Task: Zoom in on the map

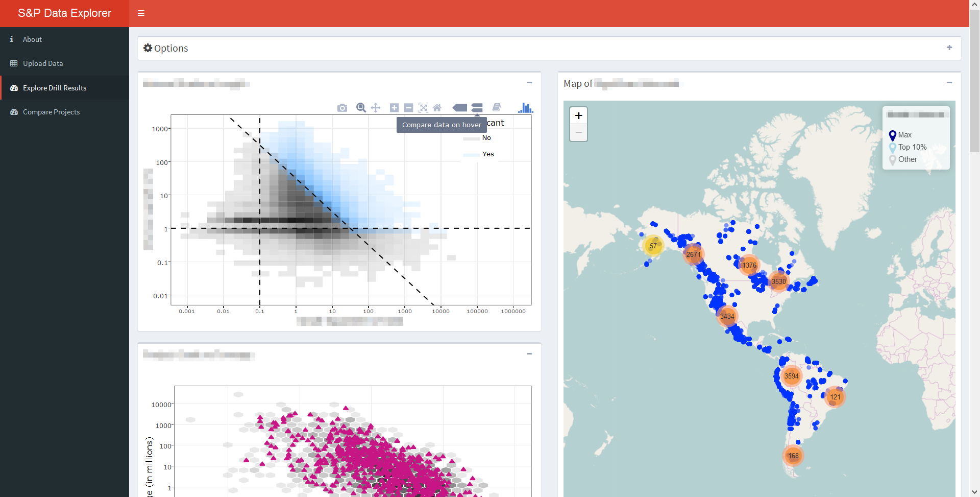Action: [578, 115]
